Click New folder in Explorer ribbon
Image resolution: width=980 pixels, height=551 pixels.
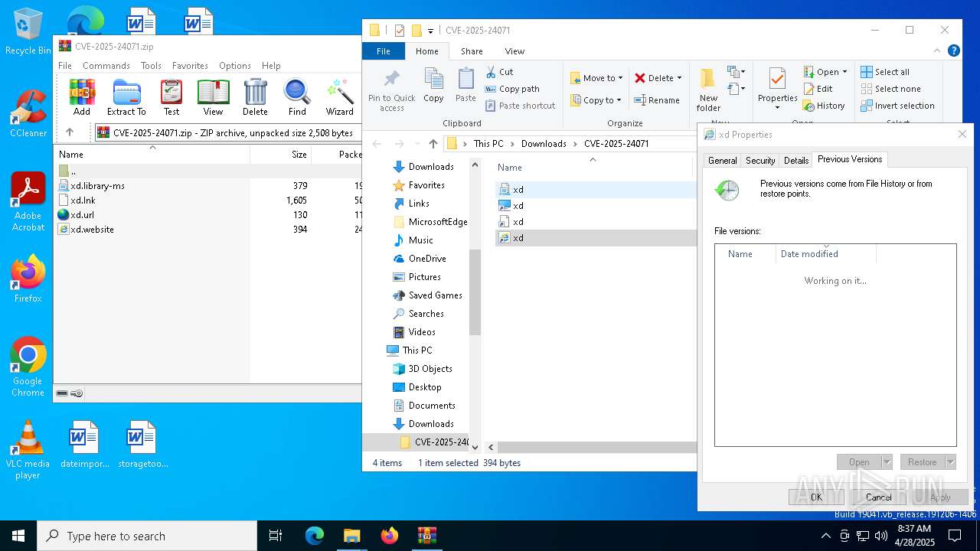[x=708, y=90]
